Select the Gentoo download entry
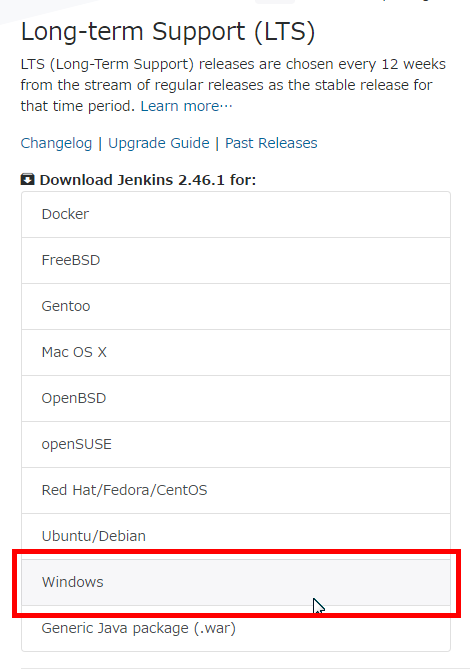 pyautogui.click(x=236, y=306)
